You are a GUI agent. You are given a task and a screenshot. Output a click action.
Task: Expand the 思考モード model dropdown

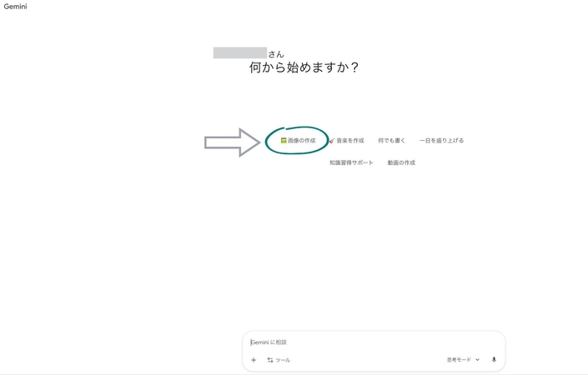pyautogui.click(x=463, y=360)
